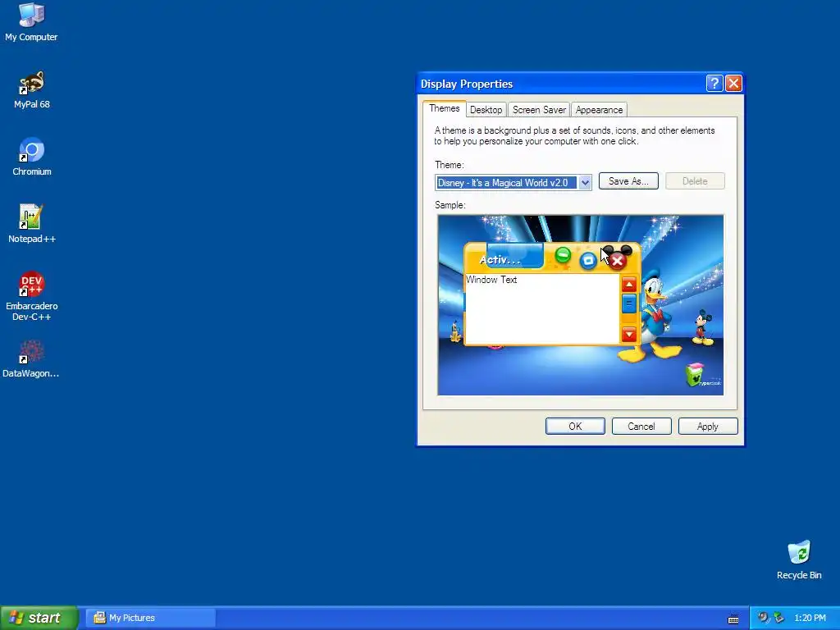Click Cancel in Display Properties
The width and height of the screenshot is (840, 630).
point(641,427)
